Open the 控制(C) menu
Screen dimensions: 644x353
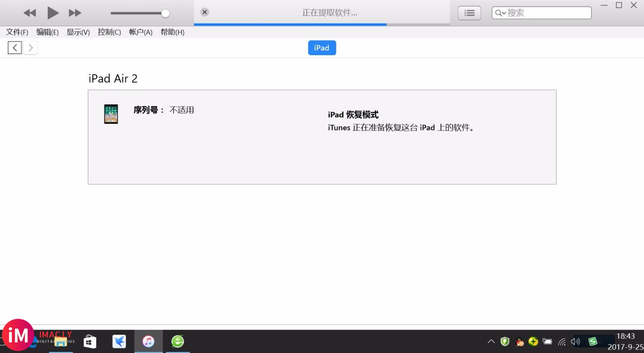pos(109,32)
